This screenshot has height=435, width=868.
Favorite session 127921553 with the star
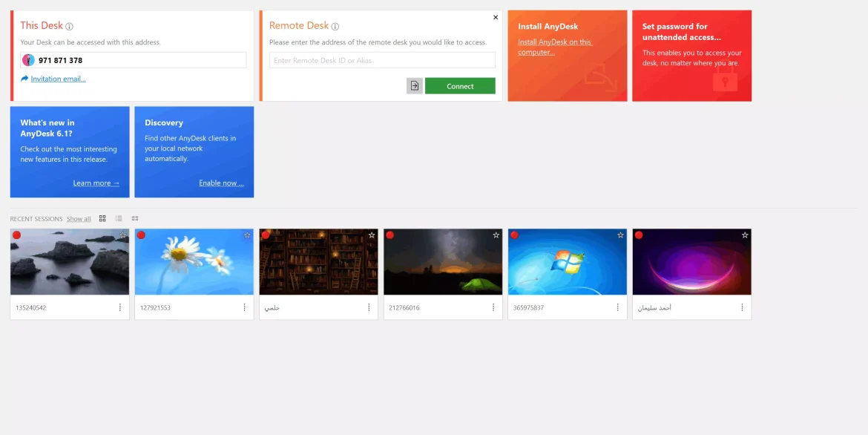(248, 235)
